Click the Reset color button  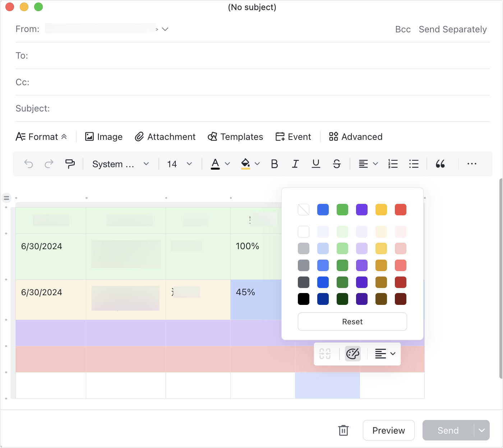[x=352, y=322]
